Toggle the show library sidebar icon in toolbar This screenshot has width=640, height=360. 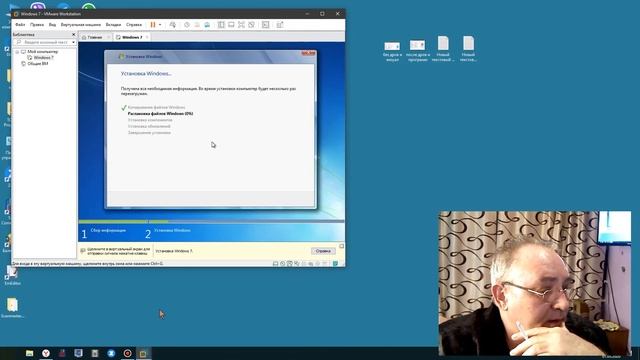coord(221,25)
